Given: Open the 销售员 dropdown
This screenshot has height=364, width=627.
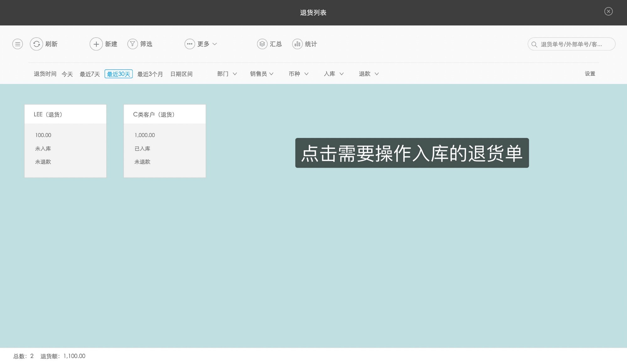Looking at the screenshot, I should click(x=261, y=74).
